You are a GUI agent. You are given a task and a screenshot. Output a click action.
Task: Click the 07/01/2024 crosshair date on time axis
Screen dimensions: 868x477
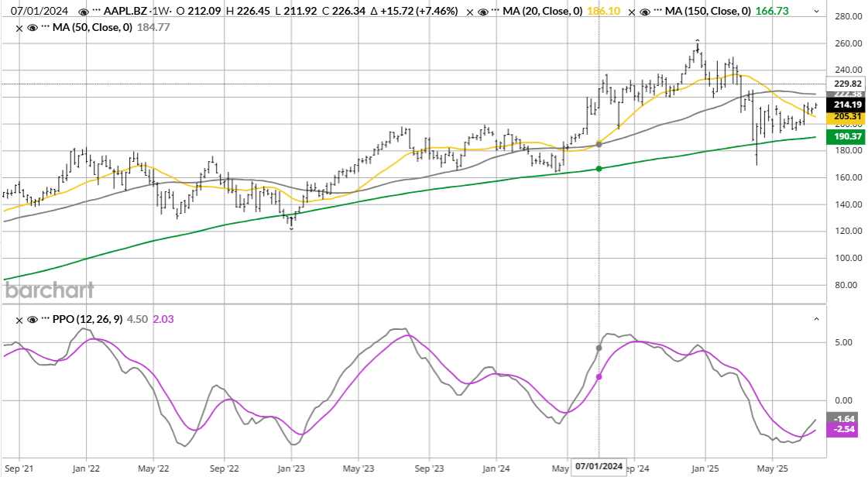pyautogui.click(x=599, y=466)
